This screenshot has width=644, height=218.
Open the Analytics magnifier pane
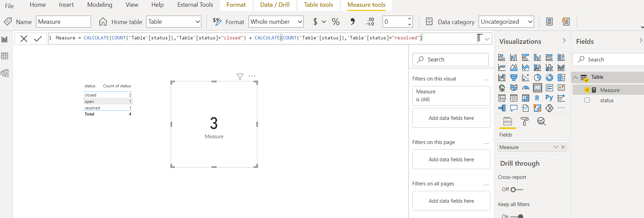pos(541,122)
